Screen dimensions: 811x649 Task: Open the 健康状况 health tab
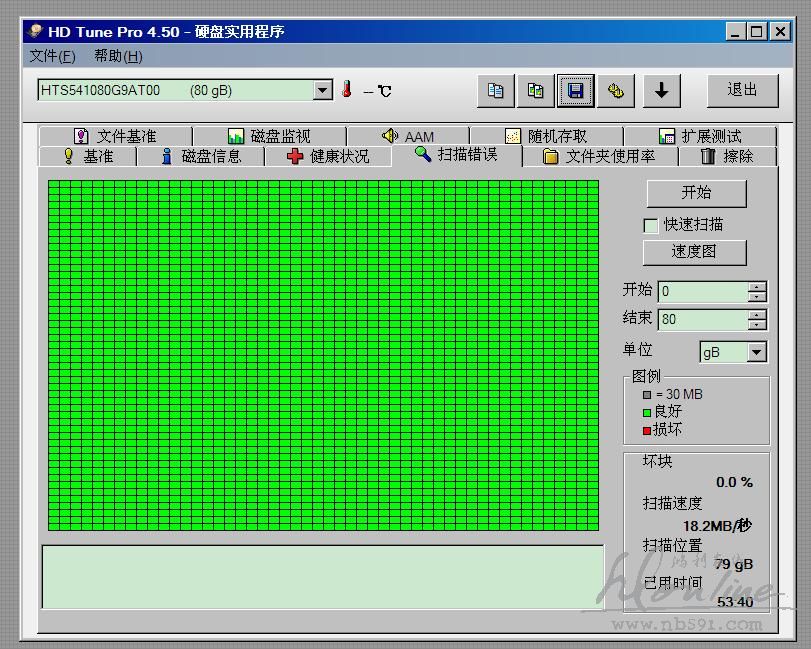tap(328, 156)
